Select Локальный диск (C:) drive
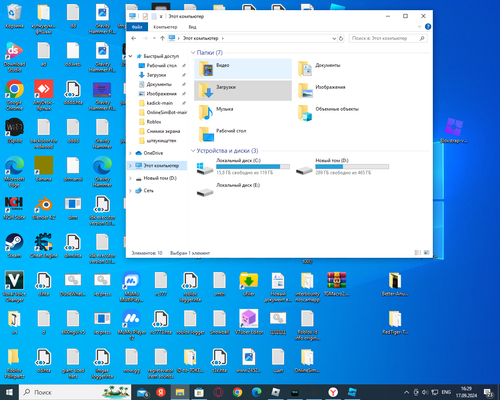Image resolution: width=500 pixels, height=400 pixels. point(243,167)
